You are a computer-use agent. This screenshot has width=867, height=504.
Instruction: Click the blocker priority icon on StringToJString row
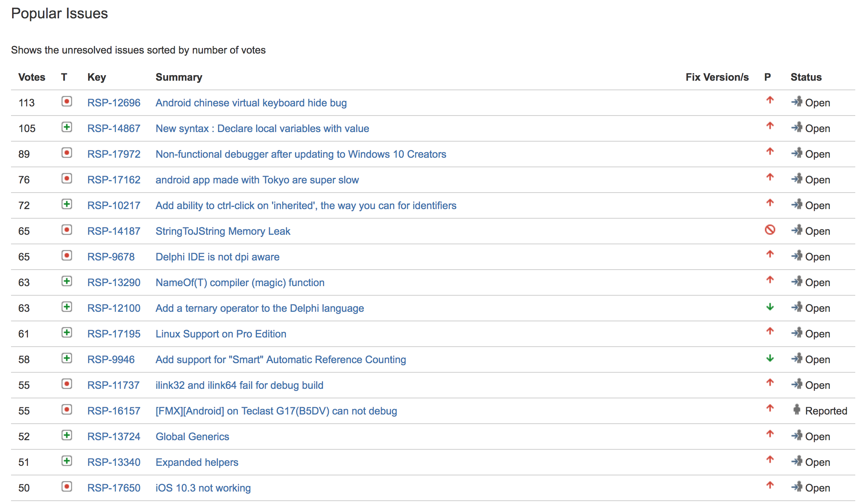pyautogui.click(x=770, y=230)
